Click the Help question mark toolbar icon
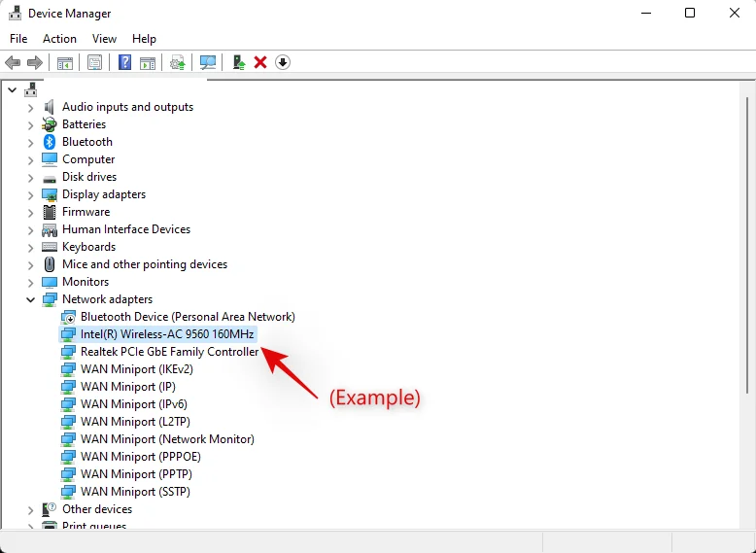 (x=124, y=62)
